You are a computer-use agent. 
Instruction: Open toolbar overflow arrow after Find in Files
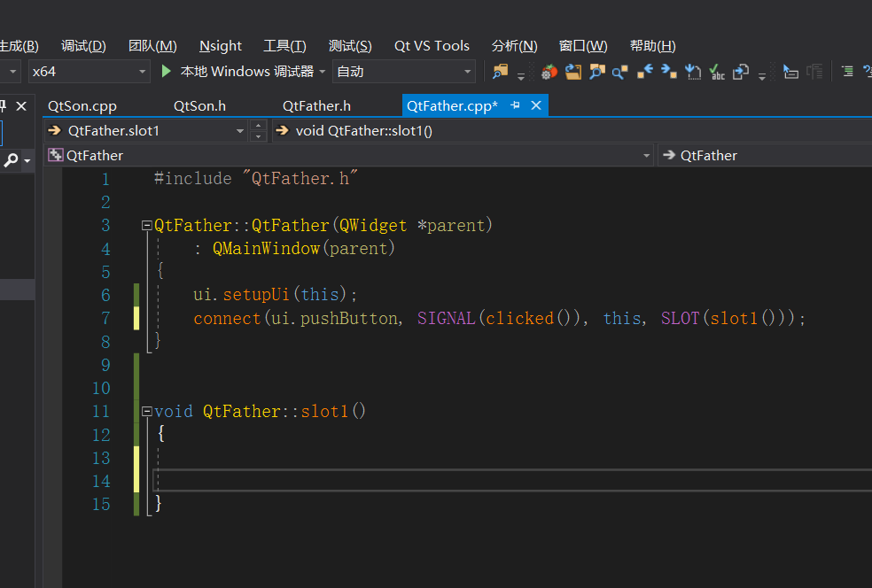pyautogui.click(x=521, y=75)
